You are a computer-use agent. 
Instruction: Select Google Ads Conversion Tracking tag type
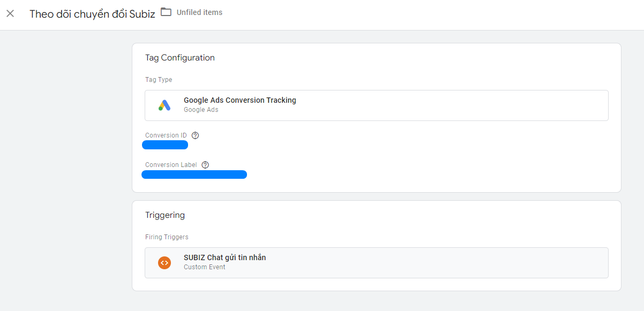tap(239, 100)
